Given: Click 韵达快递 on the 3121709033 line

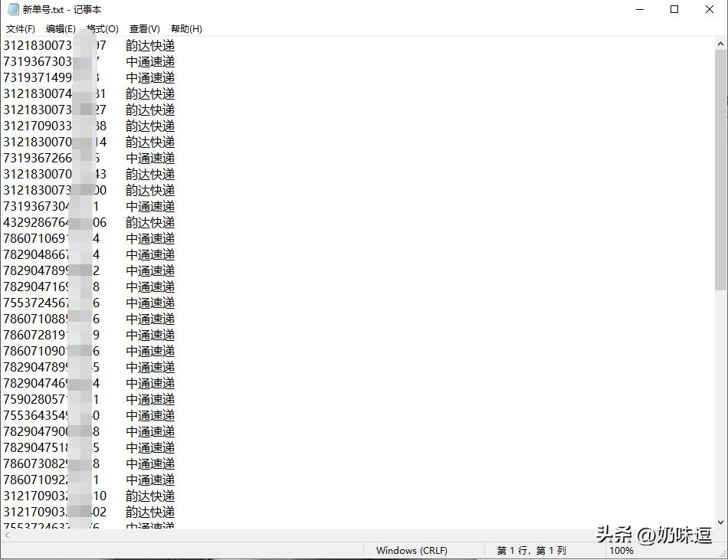Looking at the screenshot, I should point(150,126).
